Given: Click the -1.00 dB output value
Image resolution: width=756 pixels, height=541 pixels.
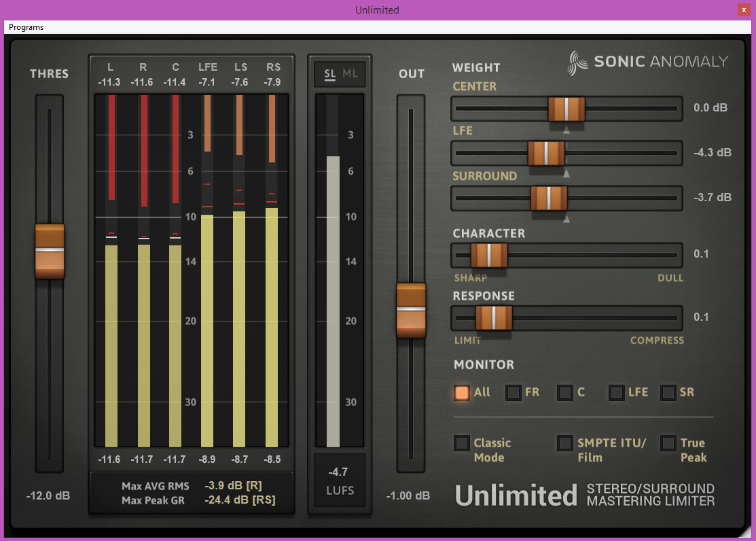Looking at the screenshot, I should 408,495.
